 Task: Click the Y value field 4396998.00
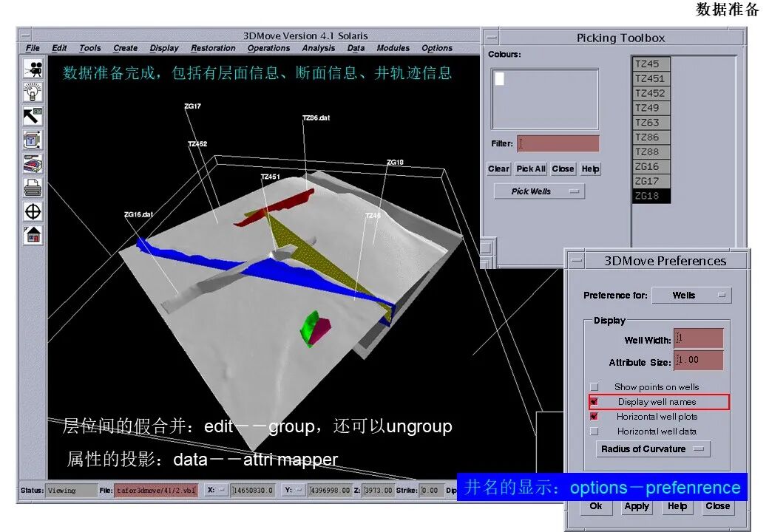pos(330,490)
